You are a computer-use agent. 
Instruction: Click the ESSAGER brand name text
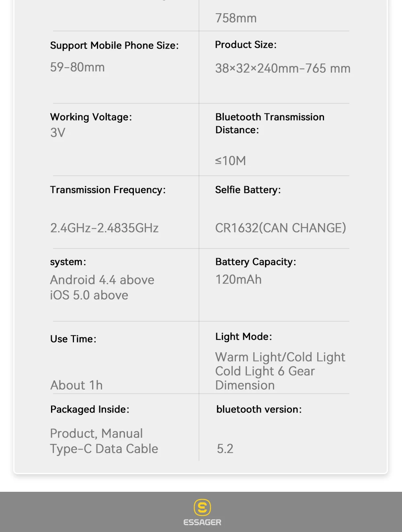[202, 522]
